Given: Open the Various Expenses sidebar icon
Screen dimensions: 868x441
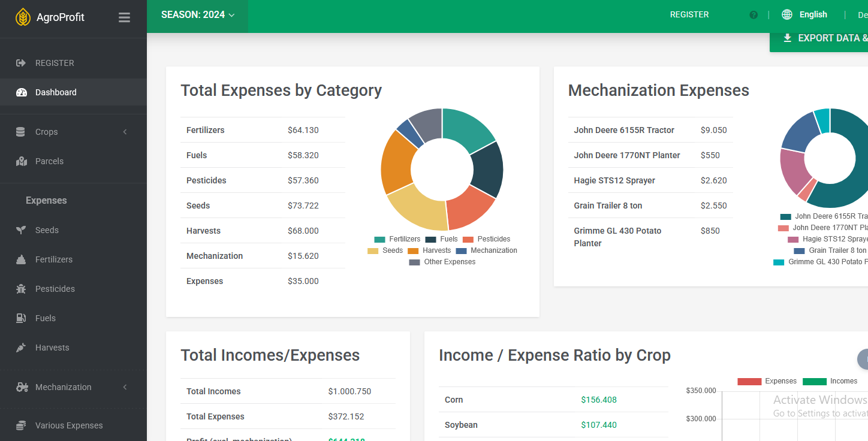Looking at the screenshot, I should 20,425.
